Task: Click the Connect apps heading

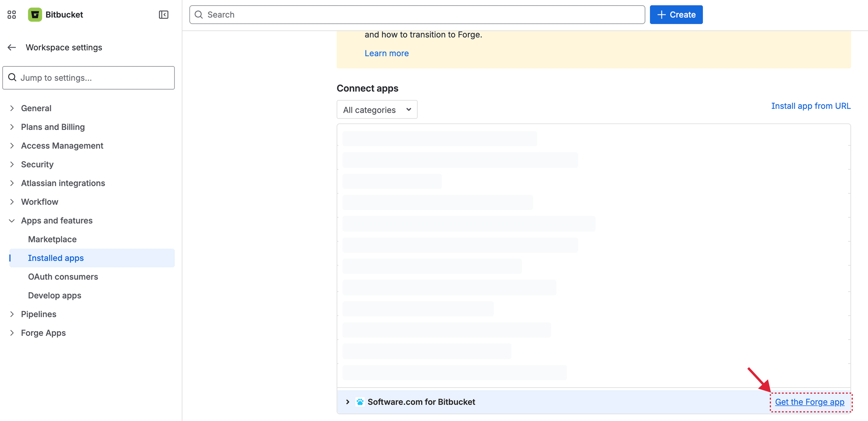Action: pyautogui.click(x=367, y=88)
